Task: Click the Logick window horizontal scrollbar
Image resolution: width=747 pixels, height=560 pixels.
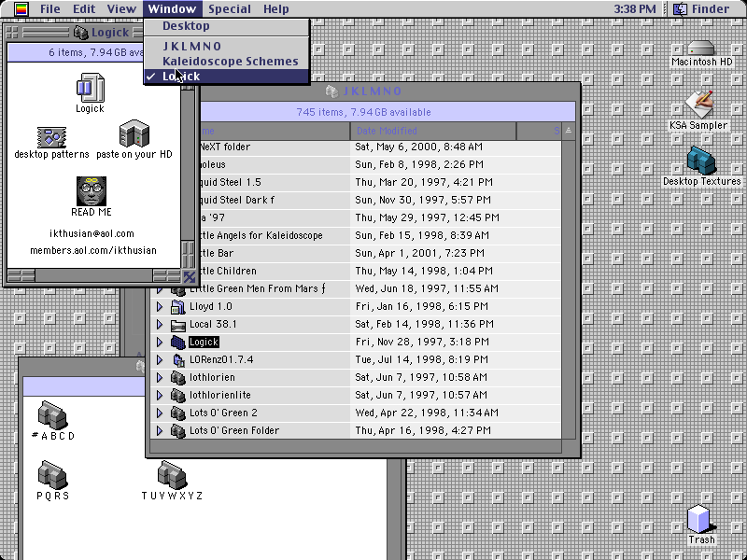Action: (94, 275)
